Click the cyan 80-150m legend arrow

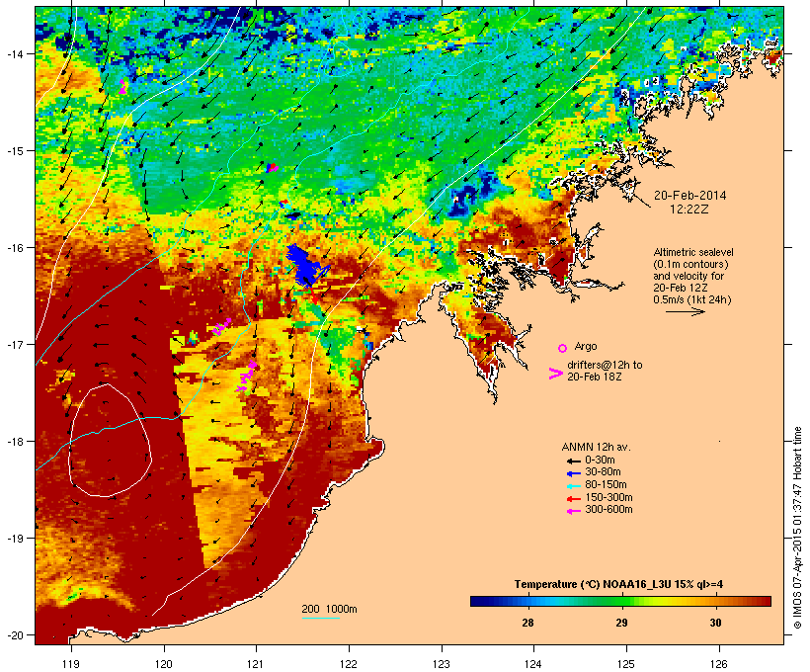tap(573, 486)
